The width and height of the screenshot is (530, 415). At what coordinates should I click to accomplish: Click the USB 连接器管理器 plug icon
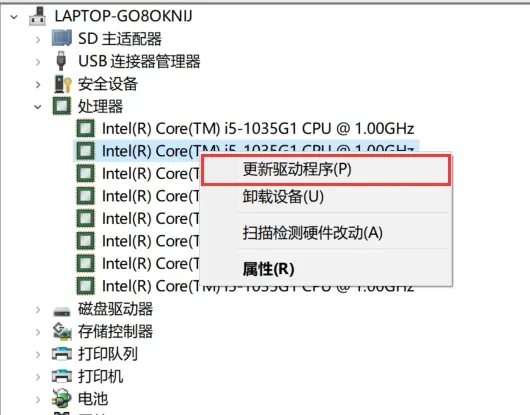[61, 61]
